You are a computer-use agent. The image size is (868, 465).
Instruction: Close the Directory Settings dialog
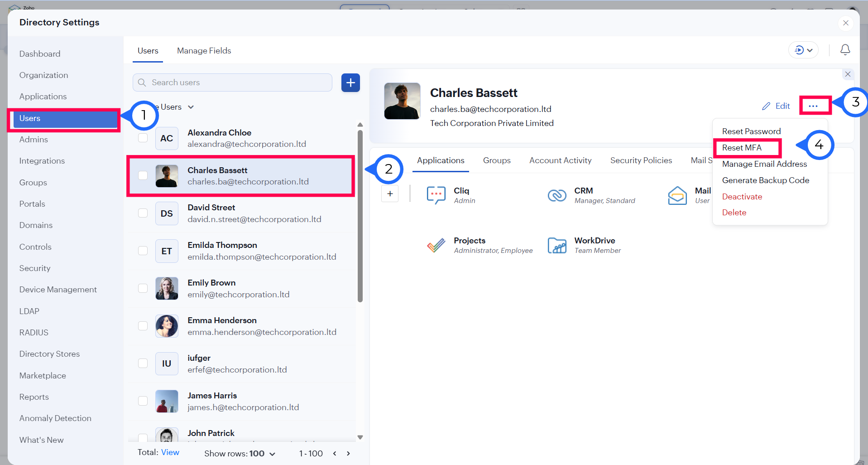pos(845,23)
